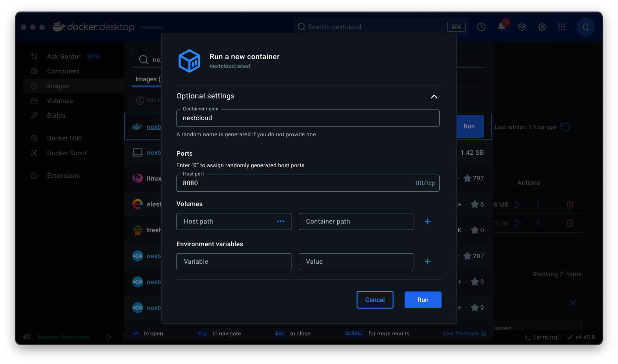The image size is (618, 364).
Task: Open the notifications bell
Action: coord(502,27)
